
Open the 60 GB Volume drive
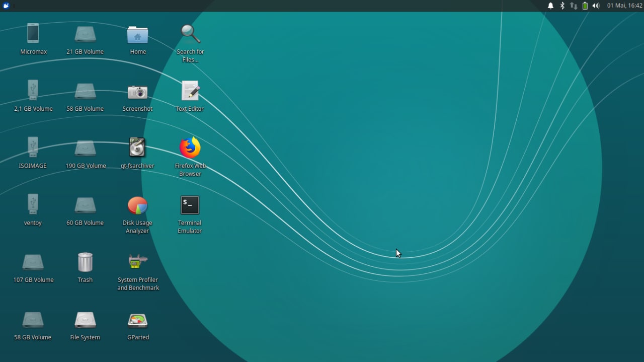coord(85,205)
